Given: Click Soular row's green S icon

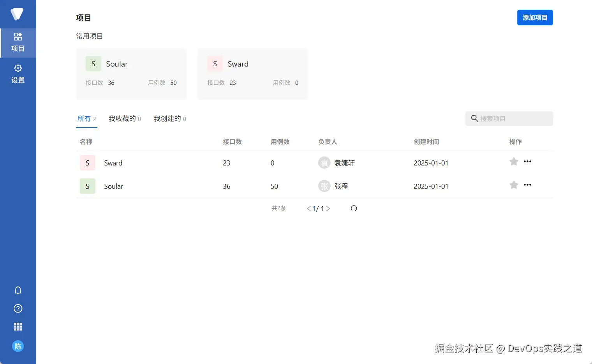Looking at the screenshot, I should click(88, 186).
